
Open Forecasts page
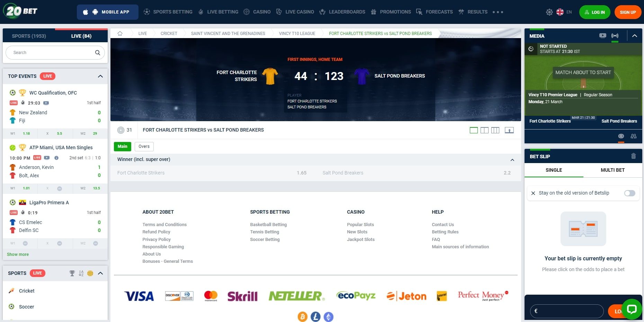pos(434,12)
